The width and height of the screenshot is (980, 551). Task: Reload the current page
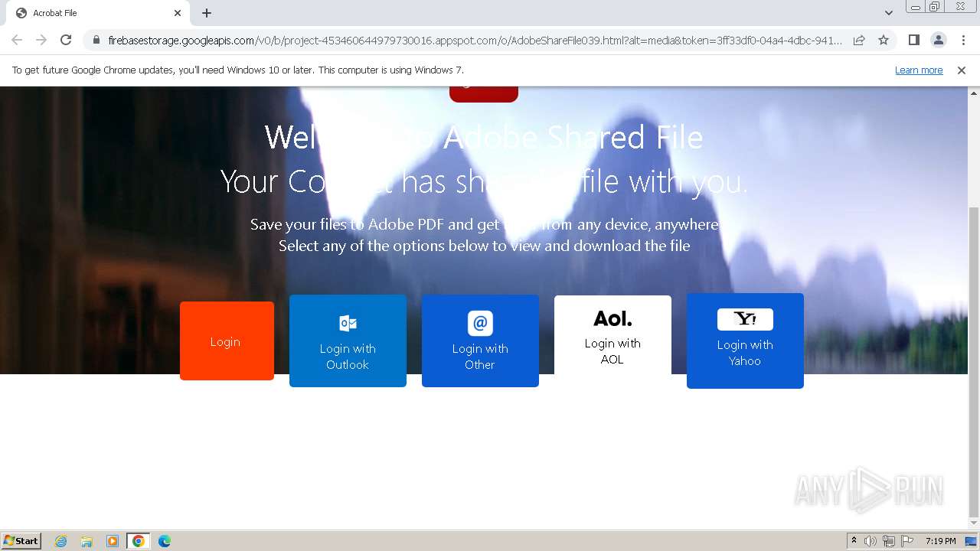[x=66, y=40]
